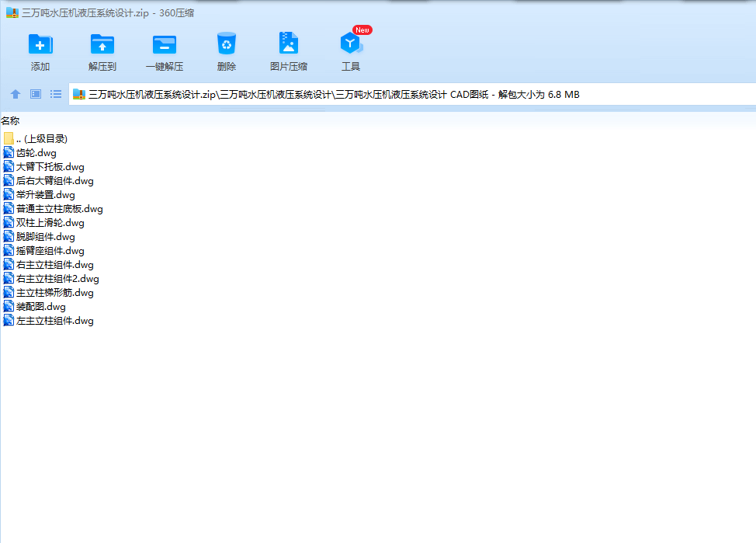This screenshot has height=543, width=756.
Task: Click the DWG icon beside 摇臂座组件.dwg
Action: [9, 251]
